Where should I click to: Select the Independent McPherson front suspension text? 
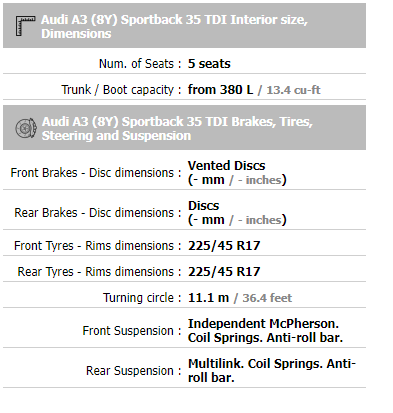tap(265, 331)
